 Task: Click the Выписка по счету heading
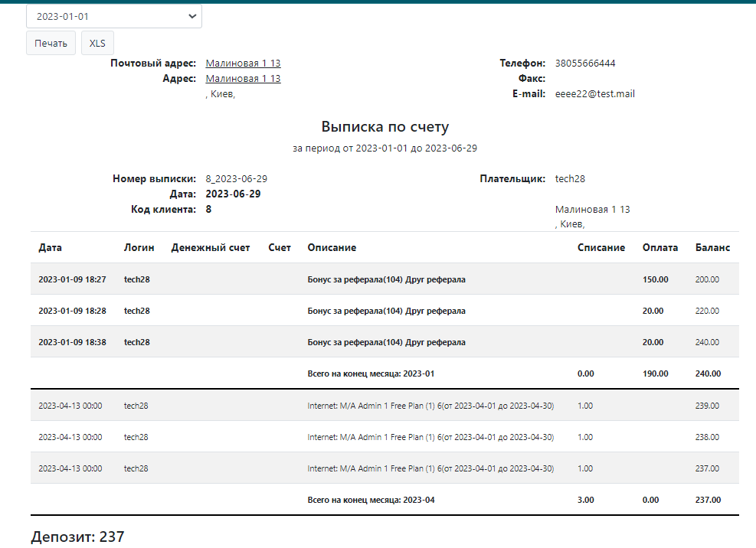385,127
